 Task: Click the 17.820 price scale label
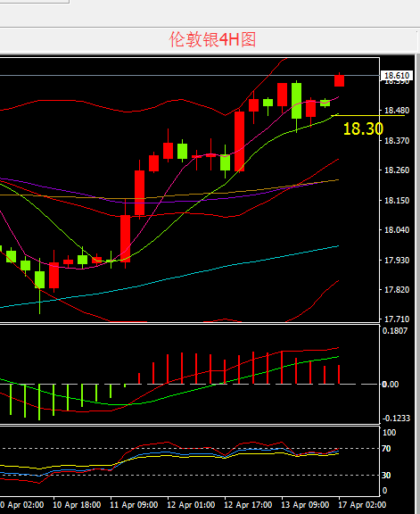pyautogui.click(x=397, y=290)
